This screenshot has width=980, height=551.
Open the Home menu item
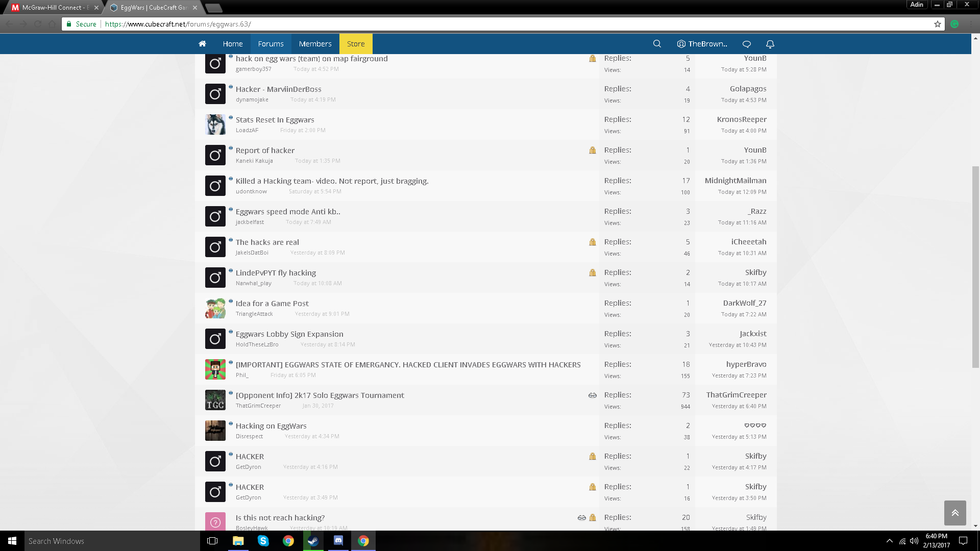point(233,44)
